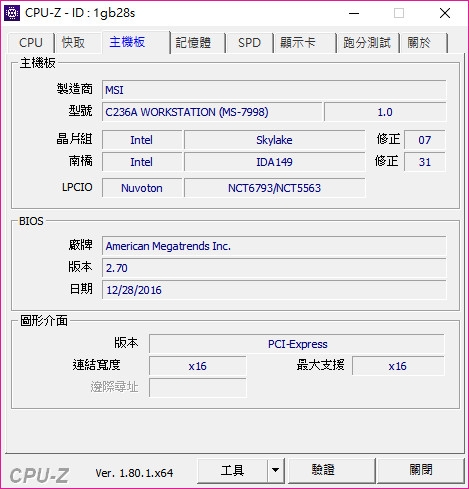Click the graphic interface value PCI-Express
The image size is (469, 489).
point(297,344)
